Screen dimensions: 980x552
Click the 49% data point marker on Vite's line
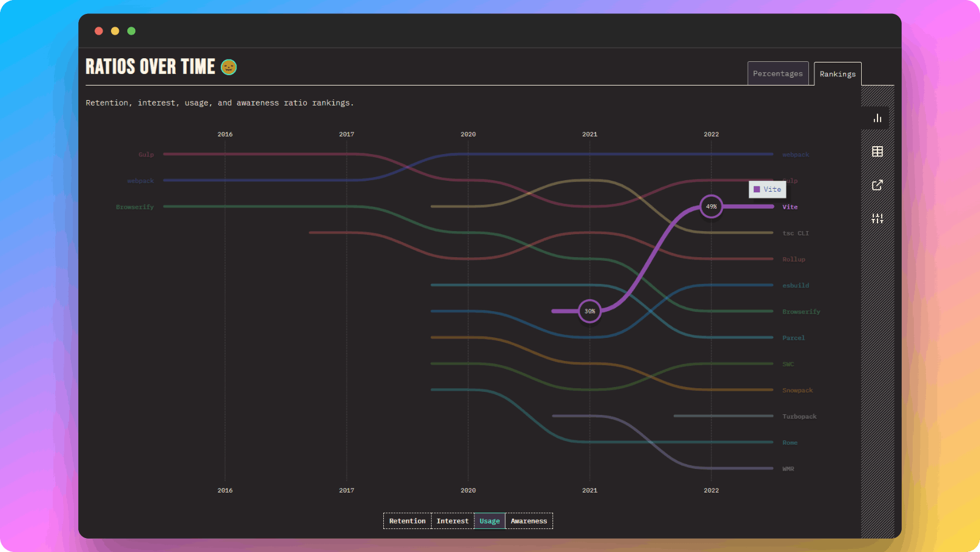point(711,207)
